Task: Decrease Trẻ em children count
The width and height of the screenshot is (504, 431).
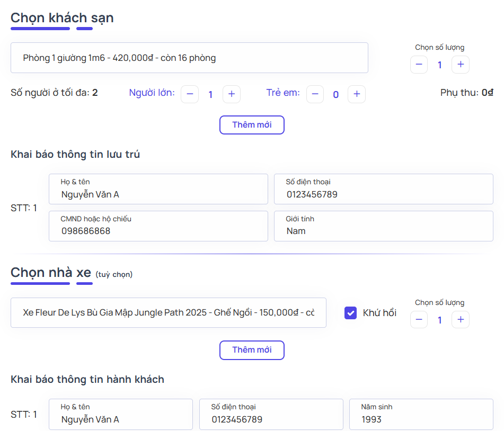Action: [x=315, y=94]
